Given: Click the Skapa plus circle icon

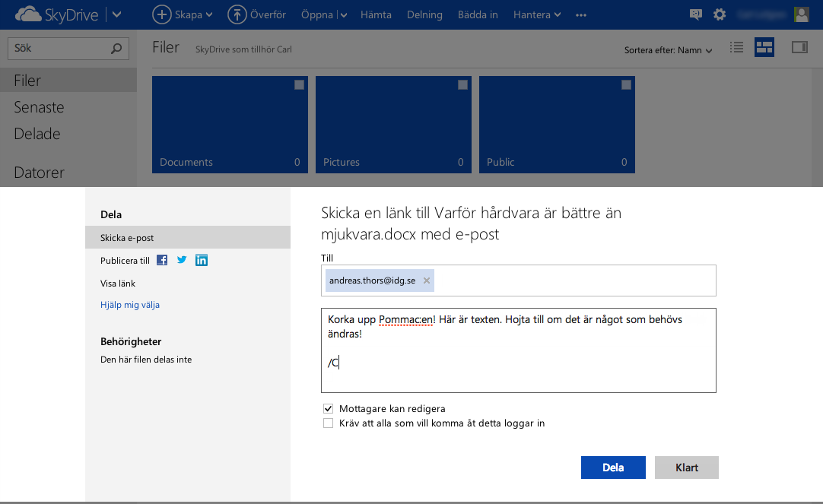Looking at the screenshot, I should [162, 14].
